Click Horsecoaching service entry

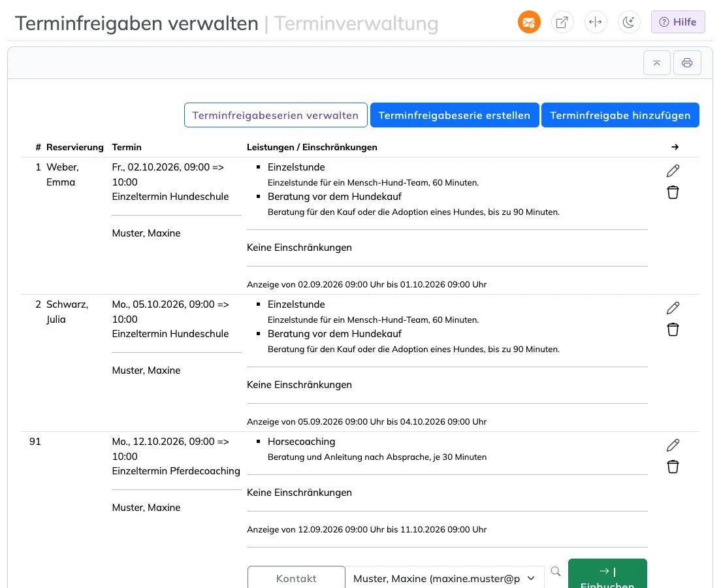click(301, 441)
